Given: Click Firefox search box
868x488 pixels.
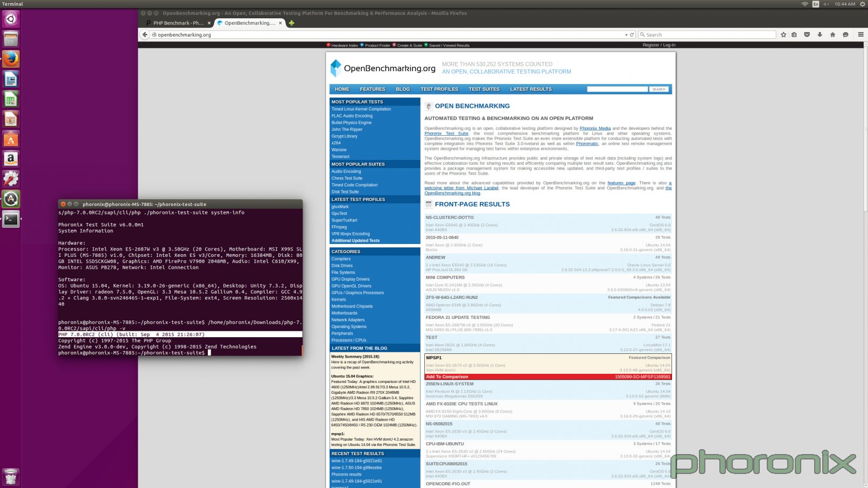Looking at the screenshot, I should [x=707, y=34].
